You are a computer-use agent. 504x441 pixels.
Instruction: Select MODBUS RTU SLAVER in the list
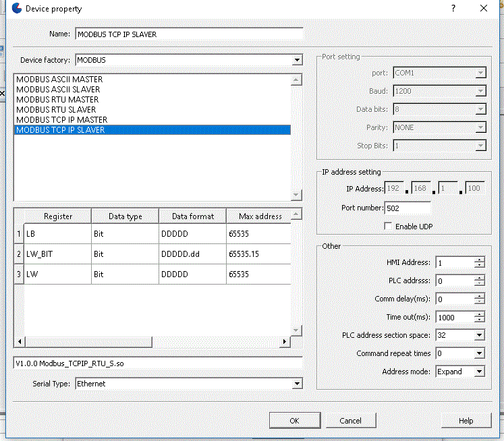click(x=152, y=109)
